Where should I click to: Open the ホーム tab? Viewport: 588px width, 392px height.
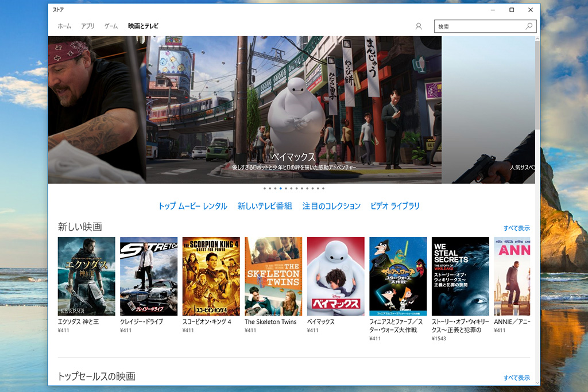coord(64,26)
